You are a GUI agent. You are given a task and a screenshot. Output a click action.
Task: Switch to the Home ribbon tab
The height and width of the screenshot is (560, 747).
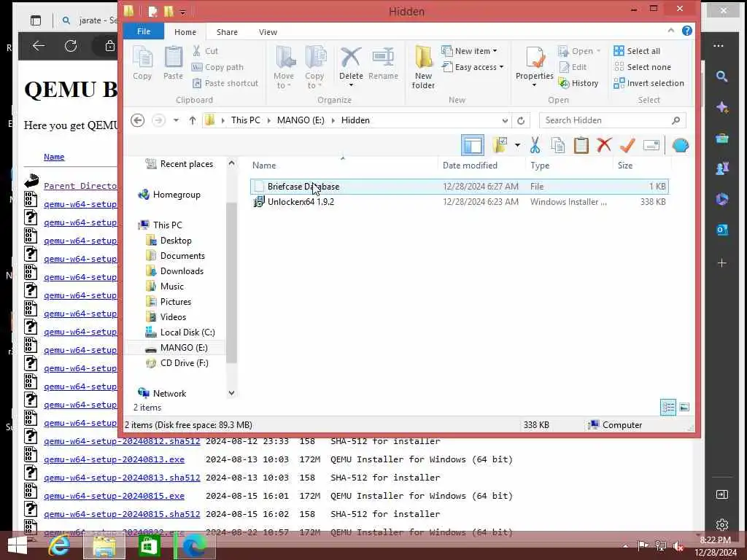coord(185,32)
